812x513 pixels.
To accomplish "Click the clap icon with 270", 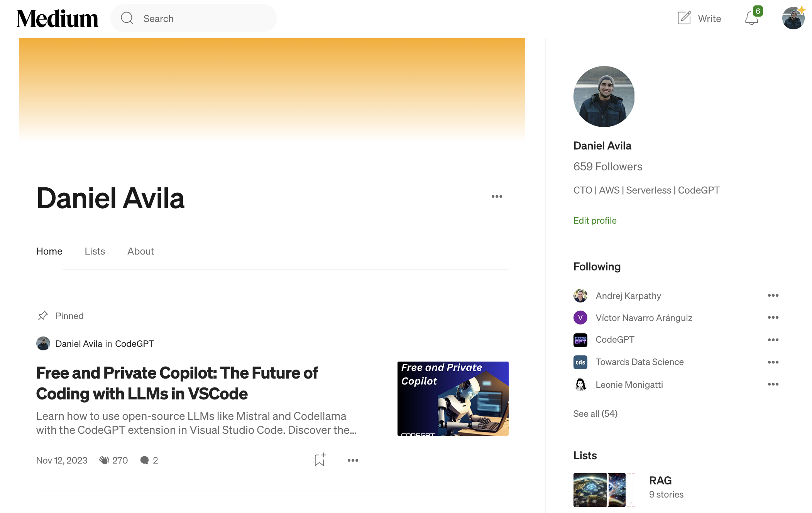I will pos(104,460).
